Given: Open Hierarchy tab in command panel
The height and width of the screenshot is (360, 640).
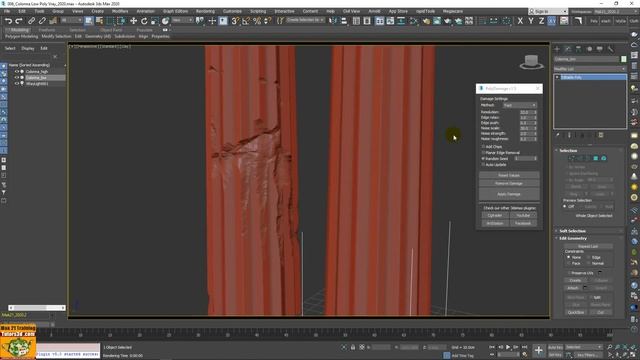Looking at the screenshot, I should (578, 49).
